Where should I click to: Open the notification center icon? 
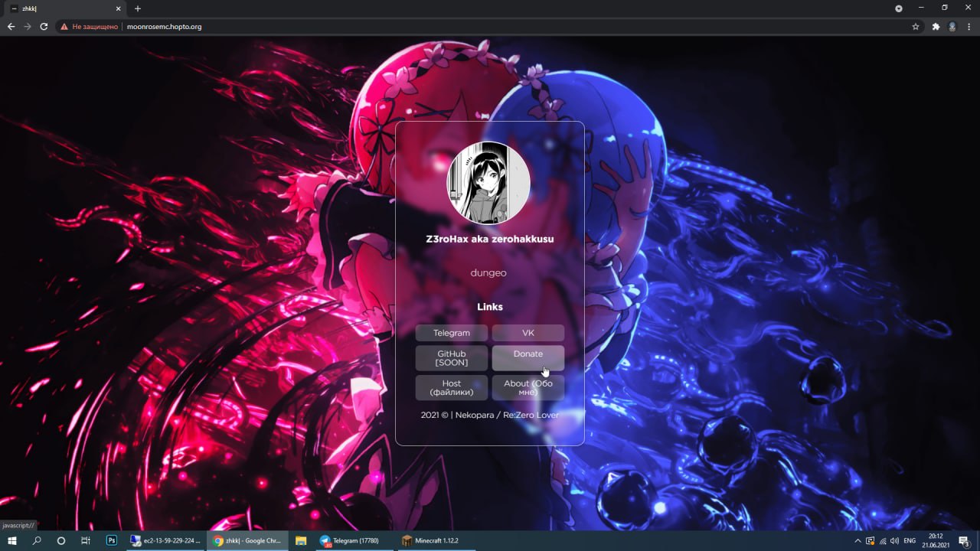pos(965,540)
